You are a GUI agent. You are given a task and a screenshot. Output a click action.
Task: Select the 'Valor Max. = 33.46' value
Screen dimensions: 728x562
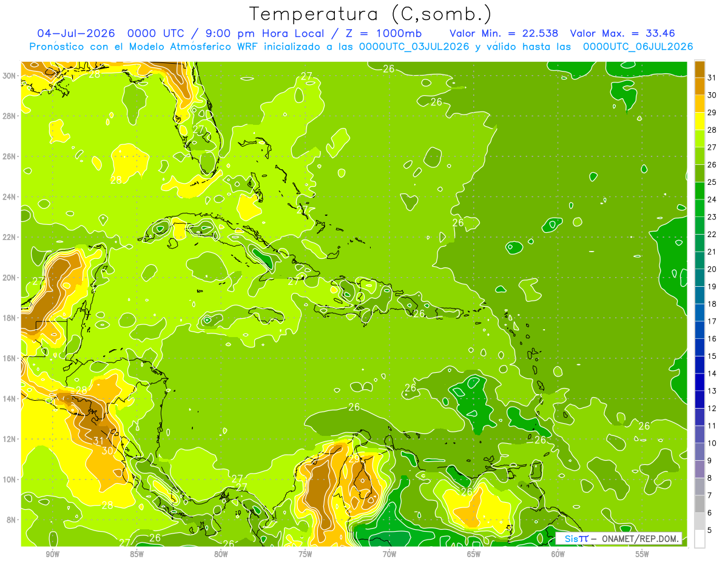click(622, 33)
